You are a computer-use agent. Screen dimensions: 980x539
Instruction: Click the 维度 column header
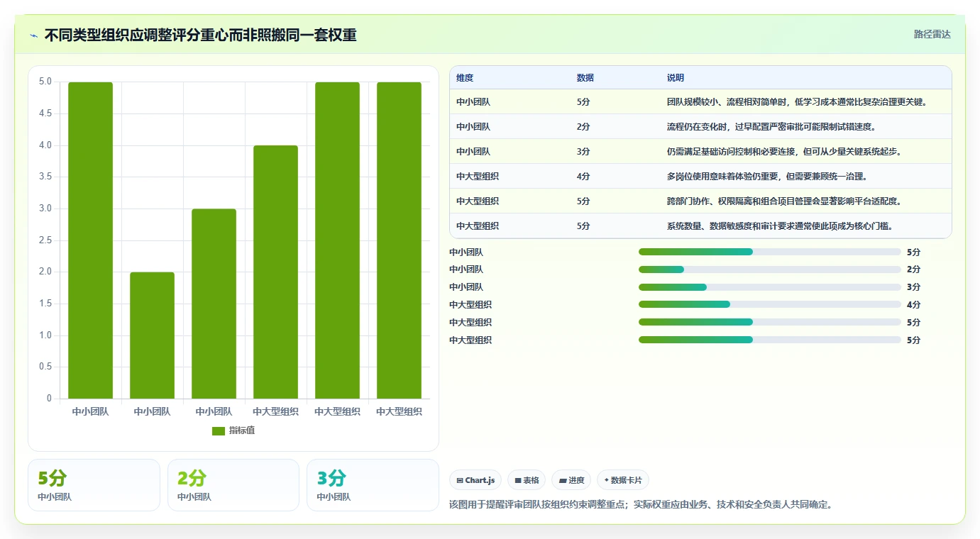[x=465, y=78]
